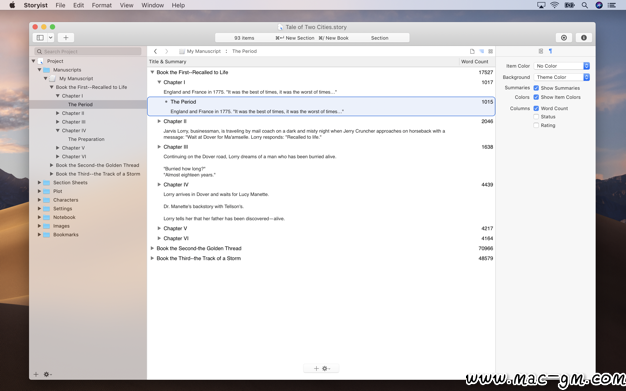626x391 pixels.
Task: Uncheck the Word Count column checkbox
Action: (536, 108)
